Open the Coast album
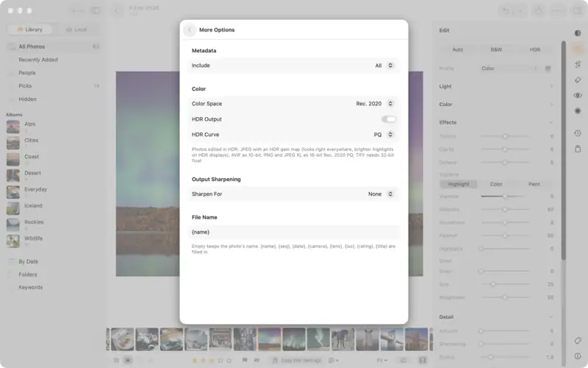 pyautogui.click(x=53, y=159)
